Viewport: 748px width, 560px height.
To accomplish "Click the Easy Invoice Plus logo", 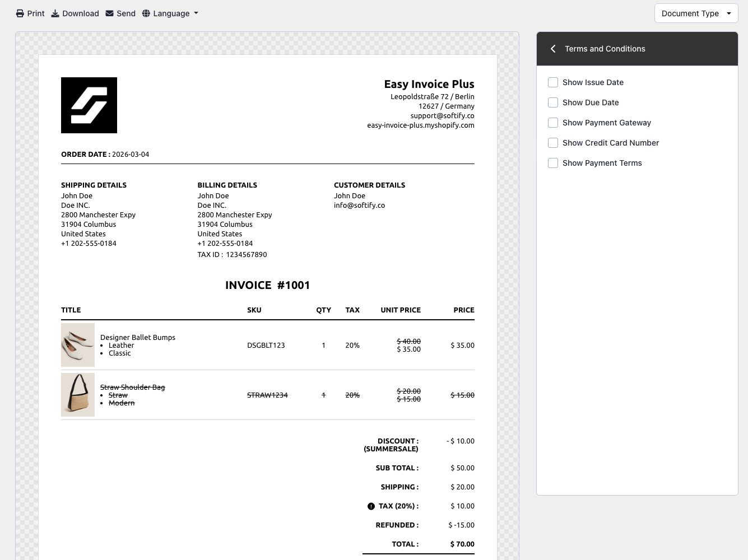I will (x=89, y=105).
